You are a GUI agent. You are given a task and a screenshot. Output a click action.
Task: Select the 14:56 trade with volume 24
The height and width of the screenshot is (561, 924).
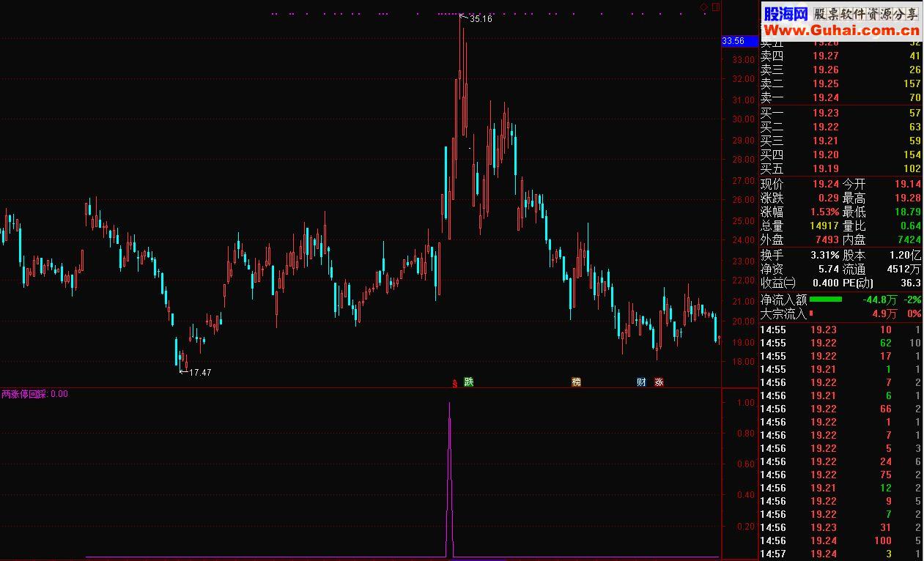pos(841,461)
